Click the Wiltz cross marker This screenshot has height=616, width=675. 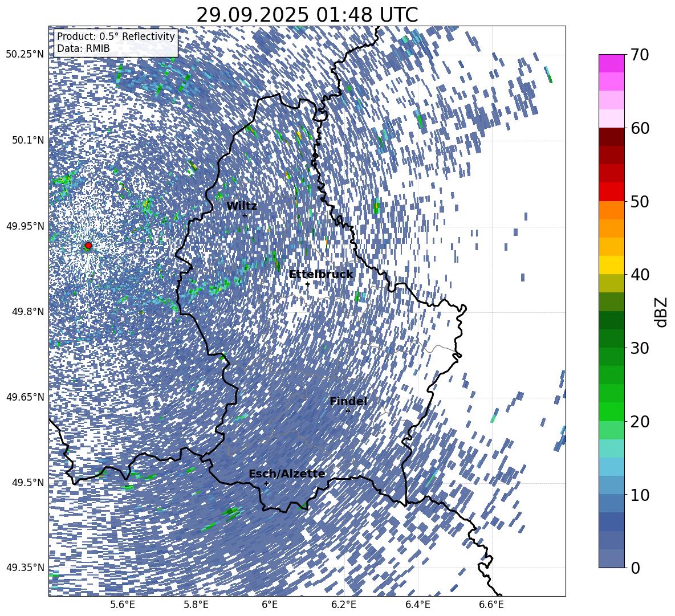245,215
